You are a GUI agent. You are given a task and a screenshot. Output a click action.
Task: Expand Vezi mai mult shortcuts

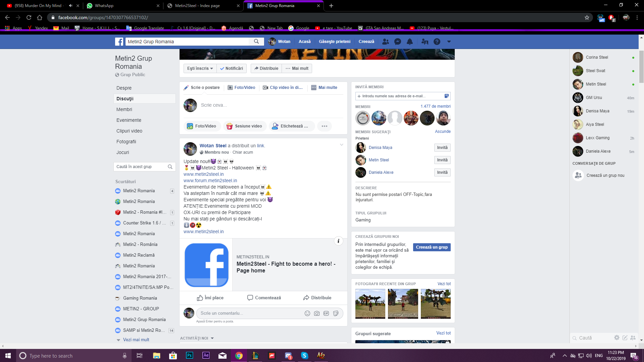click(136, 340)
